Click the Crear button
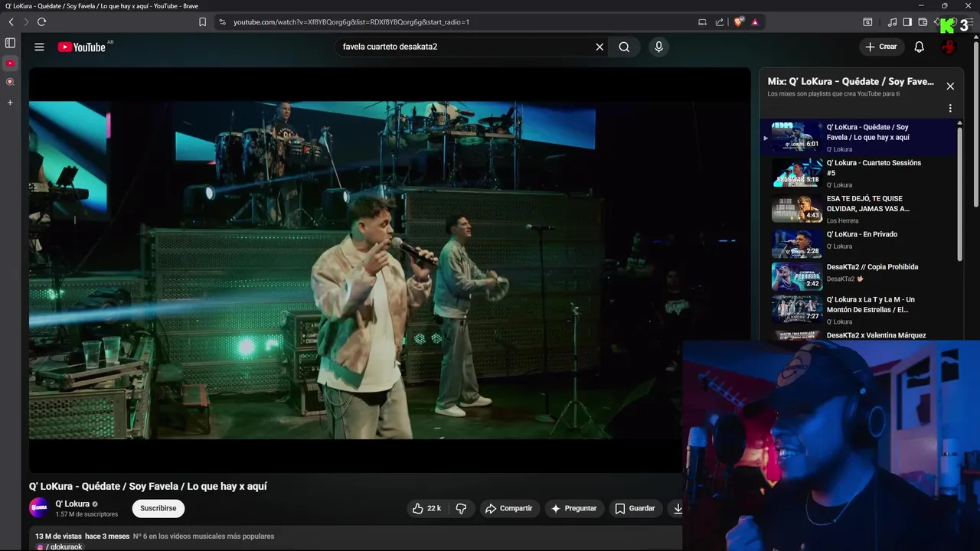Image resolution: width=980 pixels, height=551 pixels. coord(881,47)
